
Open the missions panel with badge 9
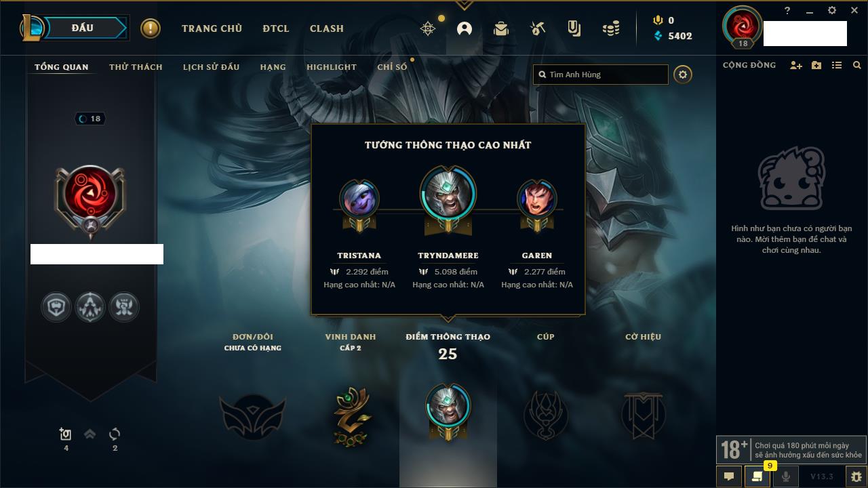pyautogui.click(x=757, y=476)
